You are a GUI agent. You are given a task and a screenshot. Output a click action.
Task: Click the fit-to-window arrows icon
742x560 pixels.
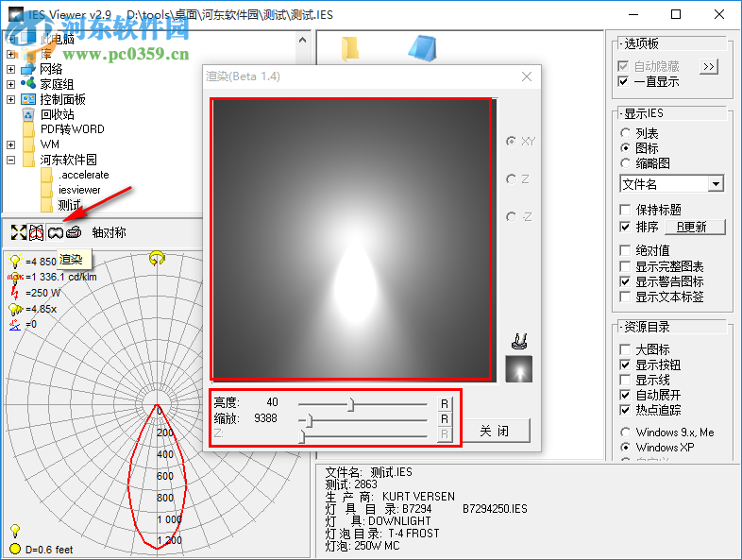point(19,232)
